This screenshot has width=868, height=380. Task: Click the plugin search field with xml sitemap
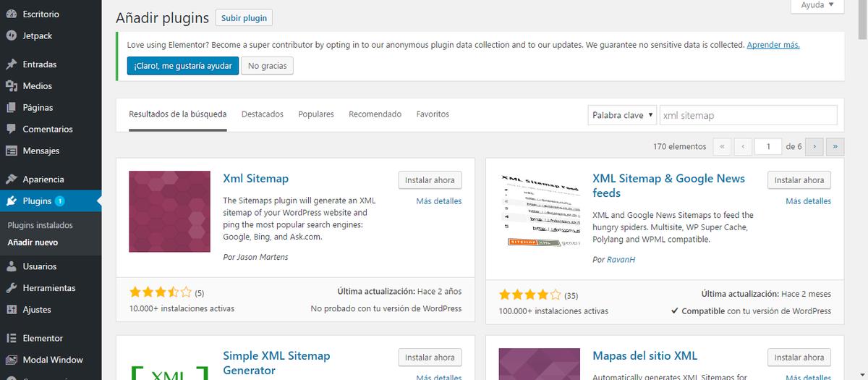pyautogui.click(x=748, y=115)
